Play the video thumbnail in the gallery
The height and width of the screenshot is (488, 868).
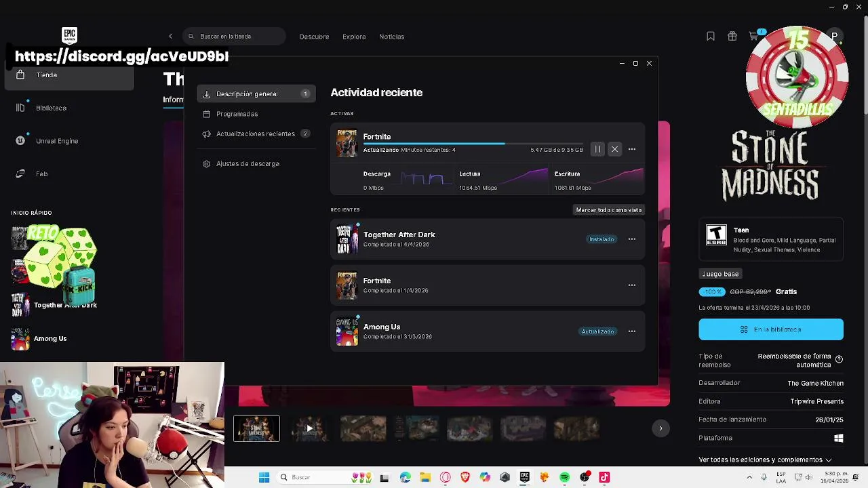pos(309,428)
